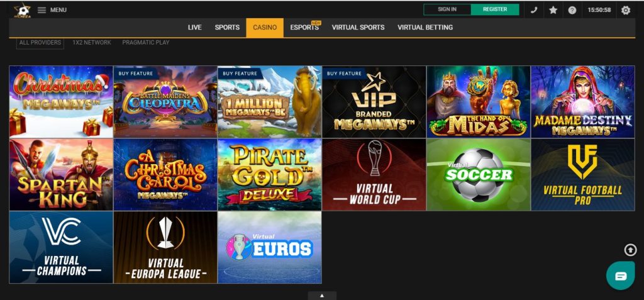Click the site logo

click(22, 10)
